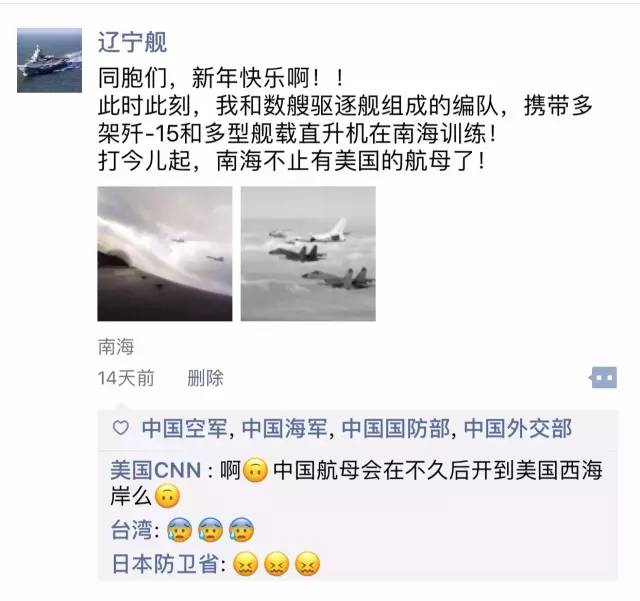Image resolution: width=640 pixels, height=601 pixels.
Task: Tap the 南海 location tag
Action: click(116, 347)
